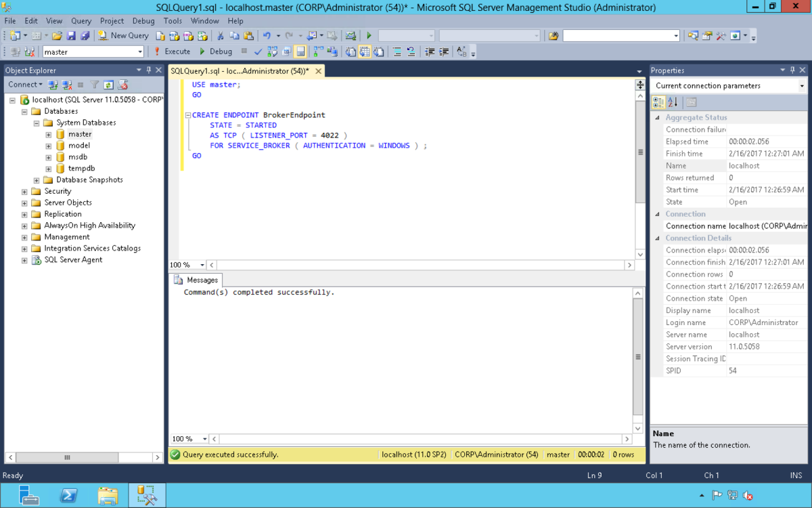Collapse the Connection Details property category
812x508 pixels.
click(x=656, y=238)
